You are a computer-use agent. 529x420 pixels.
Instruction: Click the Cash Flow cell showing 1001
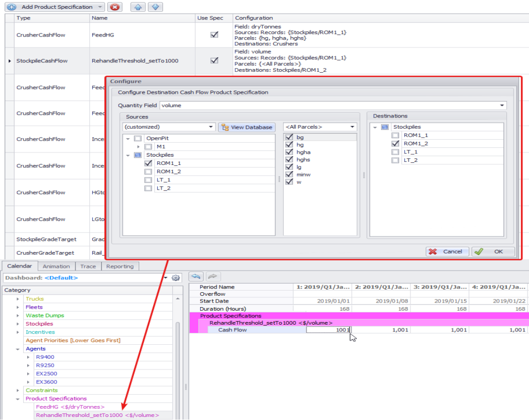(328, 330)
